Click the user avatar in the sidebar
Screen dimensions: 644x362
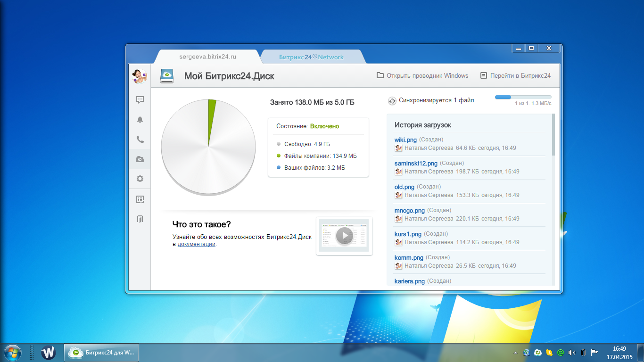point(140,76)
